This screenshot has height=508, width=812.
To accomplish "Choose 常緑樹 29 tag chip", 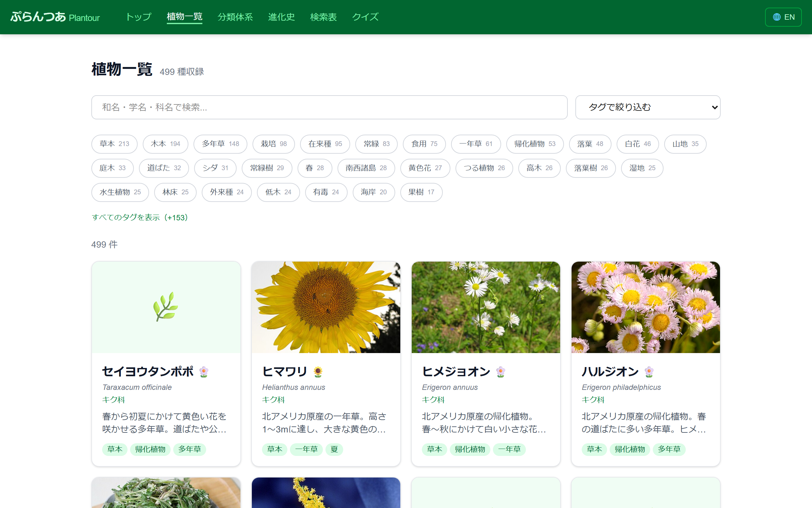I will click(x=267, y=168).
